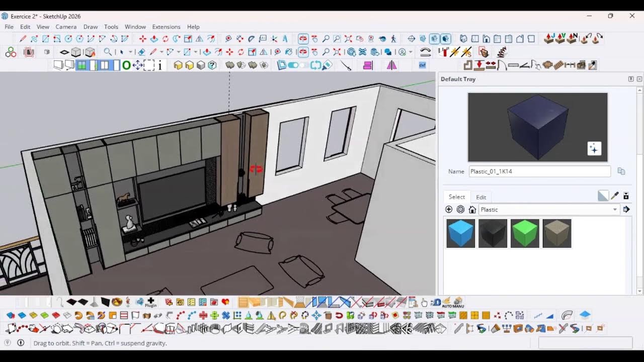Toggle the green highlighted face style button

[x=81, y=65]
